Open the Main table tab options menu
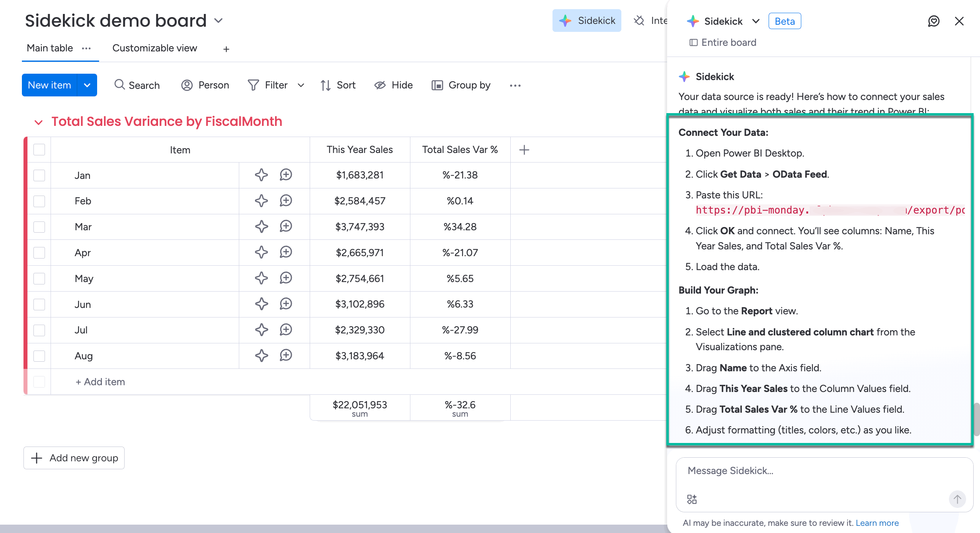The height and width of the screenshot is (533, 980). pos(86,48)
